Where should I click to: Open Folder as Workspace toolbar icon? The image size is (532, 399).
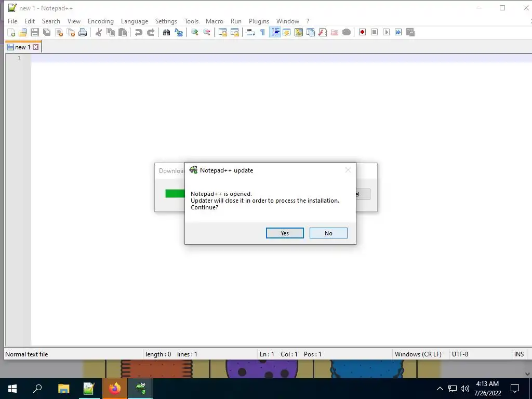[x=335, y=32]
